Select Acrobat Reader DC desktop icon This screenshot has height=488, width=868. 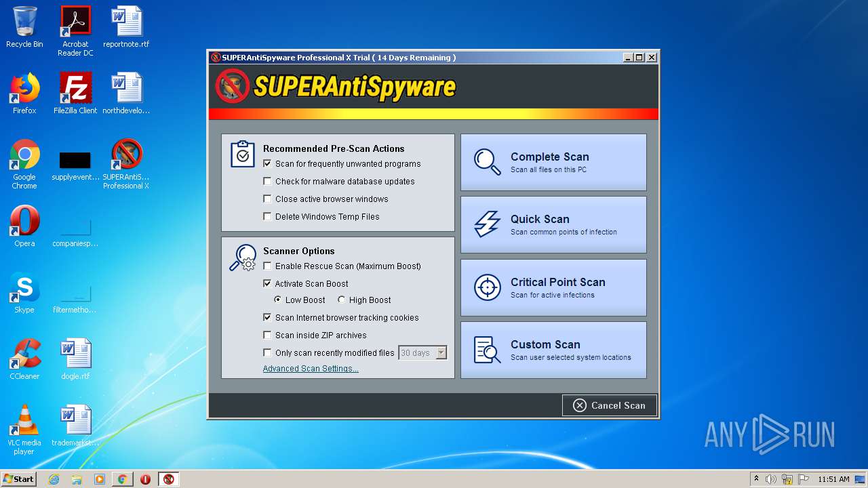click(75, 31)
